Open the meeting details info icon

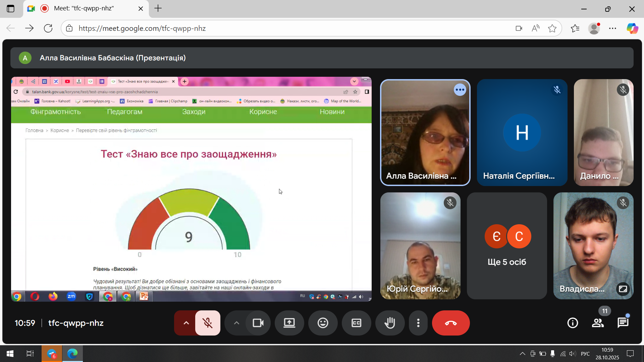(573, 323)
